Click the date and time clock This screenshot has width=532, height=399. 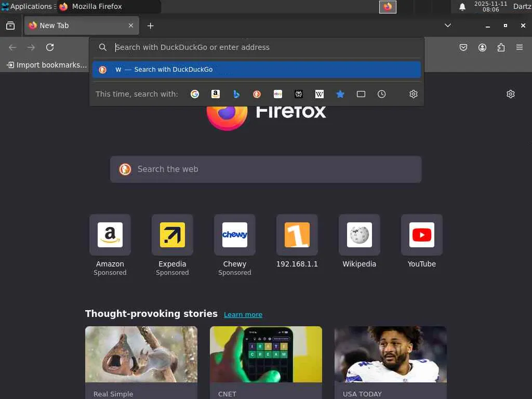[490, 6]
